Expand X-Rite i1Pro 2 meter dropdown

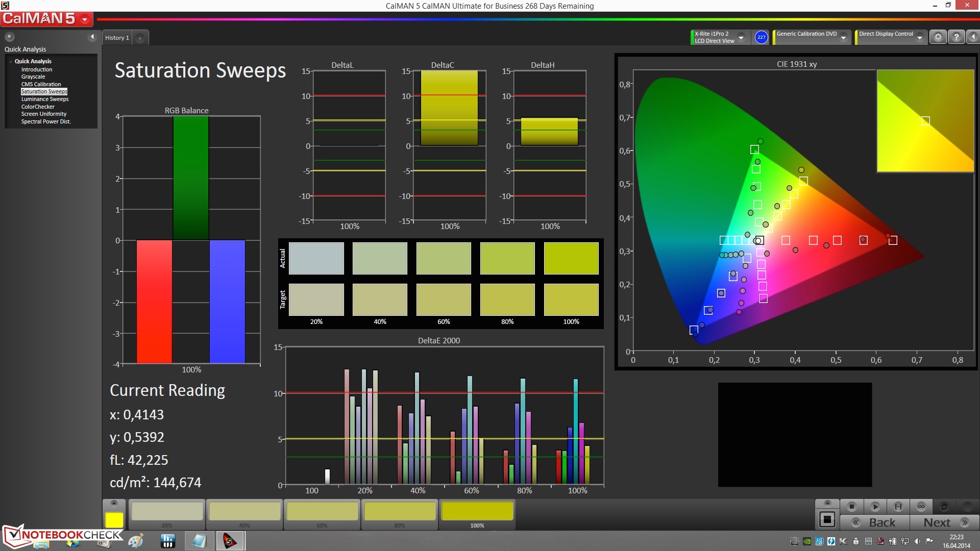741,38
